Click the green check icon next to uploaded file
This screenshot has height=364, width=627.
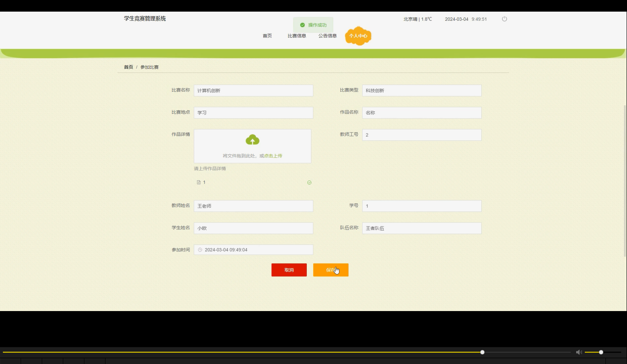tap(309, 182)
